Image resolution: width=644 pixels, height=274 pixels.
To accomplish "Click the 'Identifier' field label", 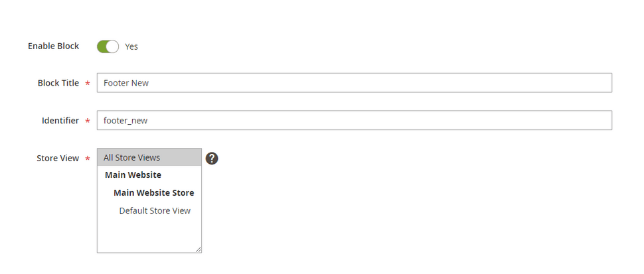I will (60, 121).
